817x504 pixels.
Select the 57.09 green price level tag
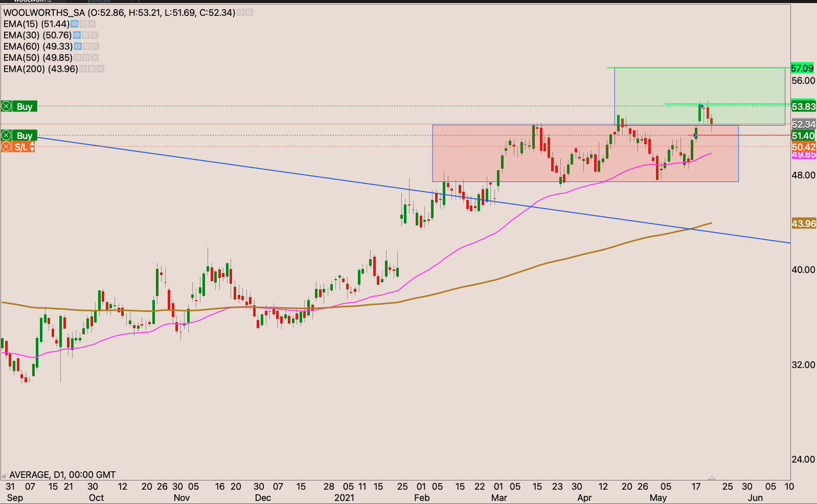coord(802,68)
